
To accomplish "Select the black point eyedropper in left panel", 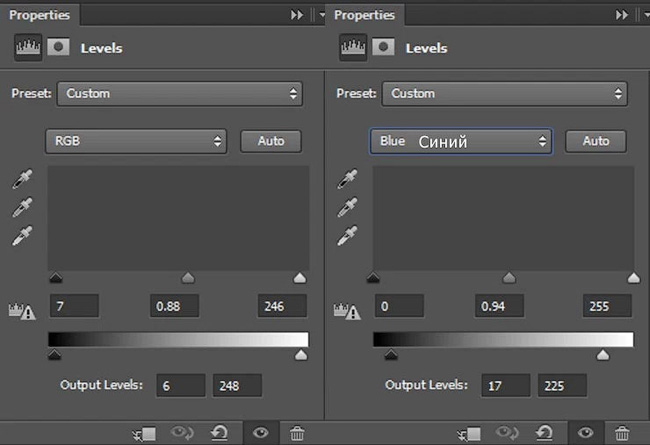I will 22,179.
